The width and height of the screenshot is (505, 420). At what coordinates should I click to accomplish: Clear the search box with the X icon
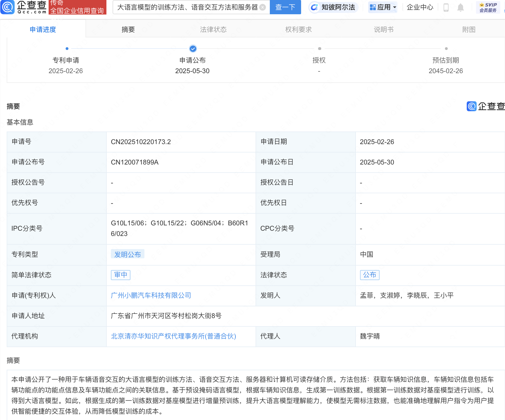coord(263,7)
